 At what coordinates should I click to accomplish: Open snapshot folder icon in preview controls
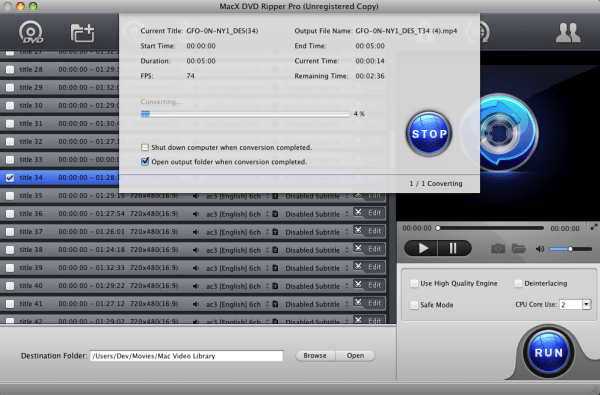tap(518, 248)
